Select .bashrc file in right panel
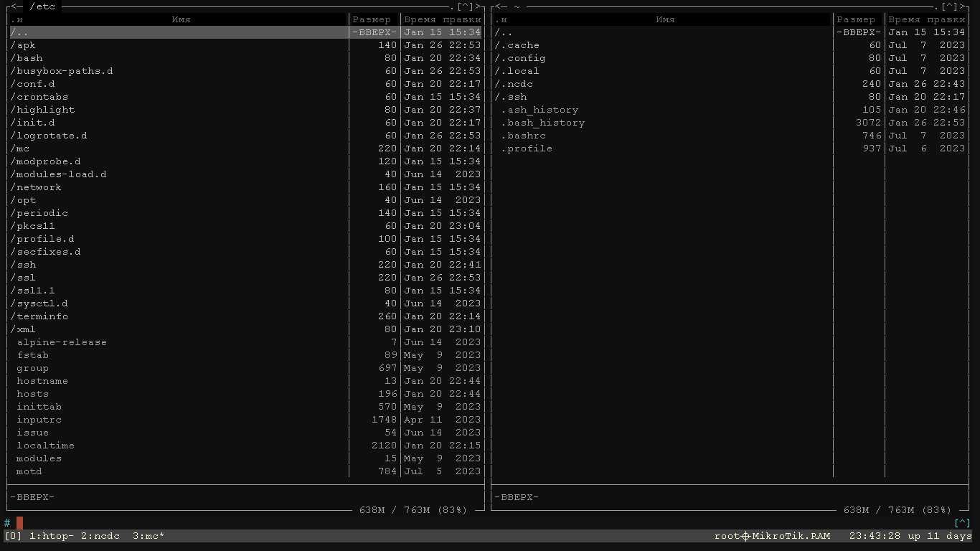980x551 pixels. point(730,136)
